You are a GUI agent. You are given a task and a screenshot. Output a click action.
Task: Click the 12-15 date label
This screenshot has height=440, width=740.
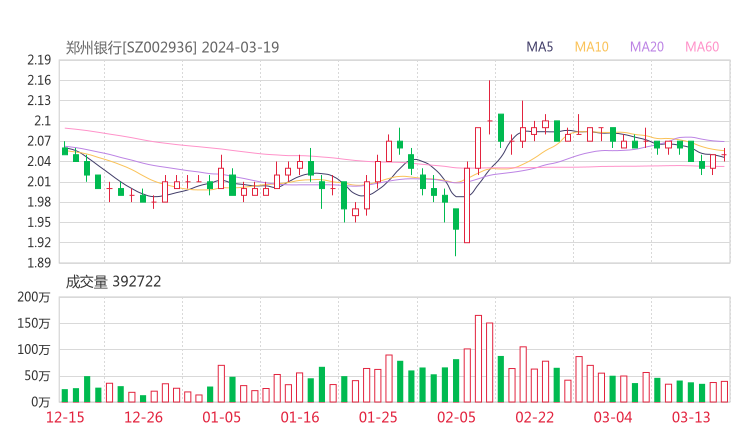pyautogui.click(x=65, y=417)
